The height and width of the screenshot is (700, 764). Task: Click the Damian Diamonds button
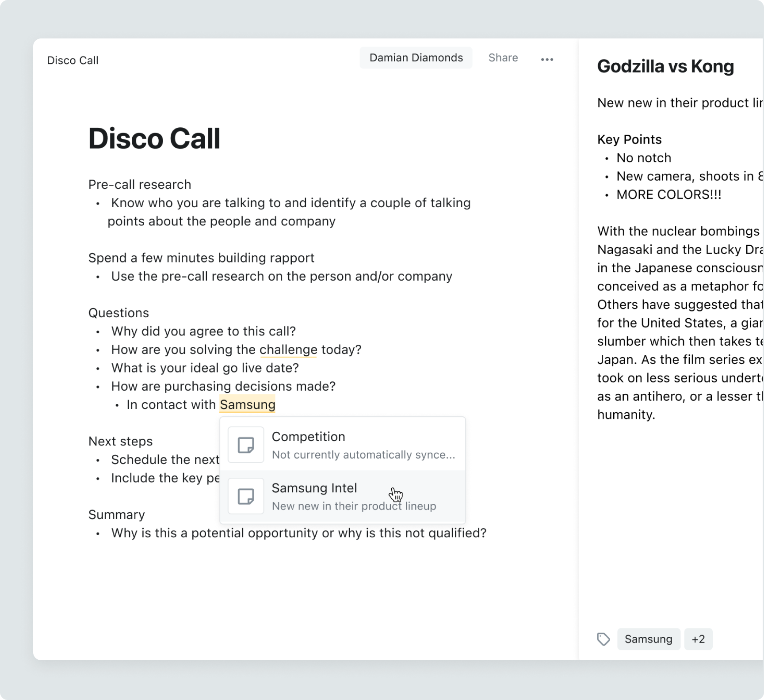[x=416, y=58]
